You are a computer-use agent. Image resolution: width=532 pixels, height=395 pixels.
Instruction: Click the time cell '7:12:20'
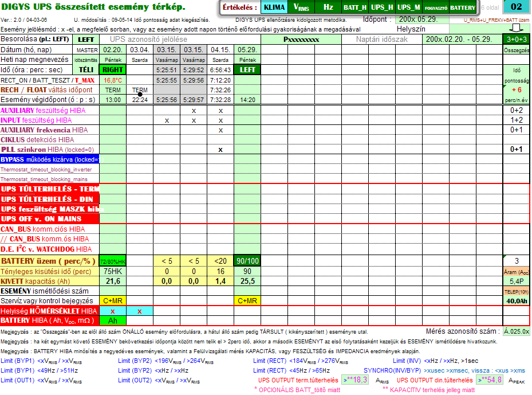[220, 80]
